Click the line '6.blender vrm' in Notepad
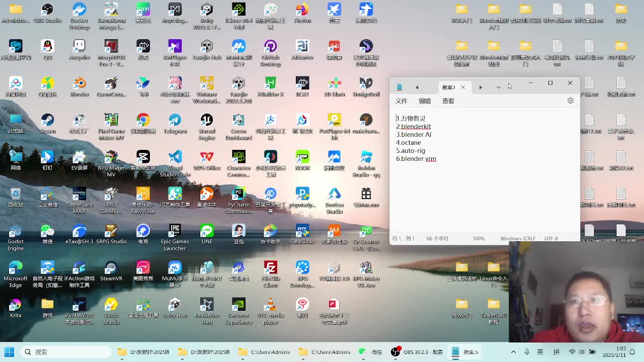 pyautogui.click(x=416, y=159)
